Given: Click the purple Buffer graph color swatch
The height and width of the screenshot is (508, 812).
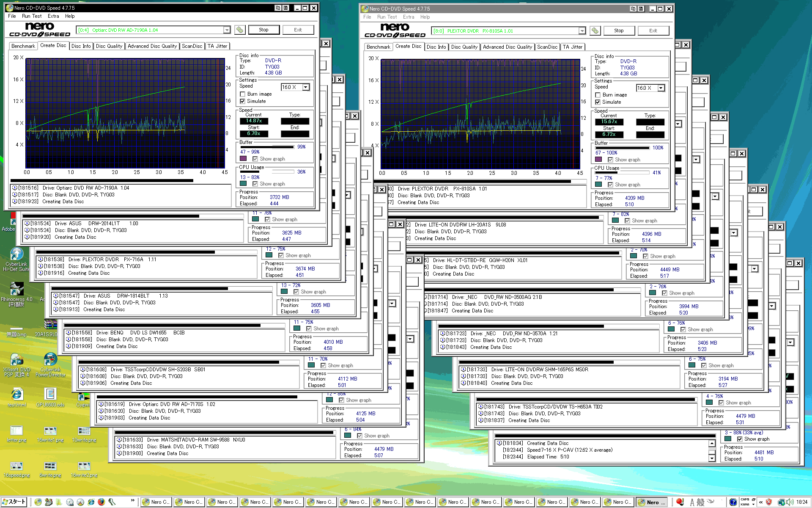Looking at the screenshot, I should click(x=243, y=159).
